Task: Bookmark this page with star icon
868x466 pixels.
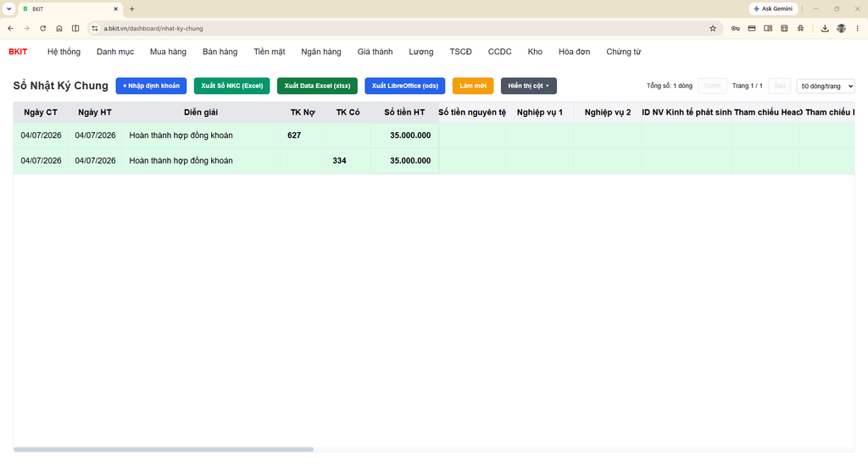Action: pyautogui.click(x=713, y=28)
